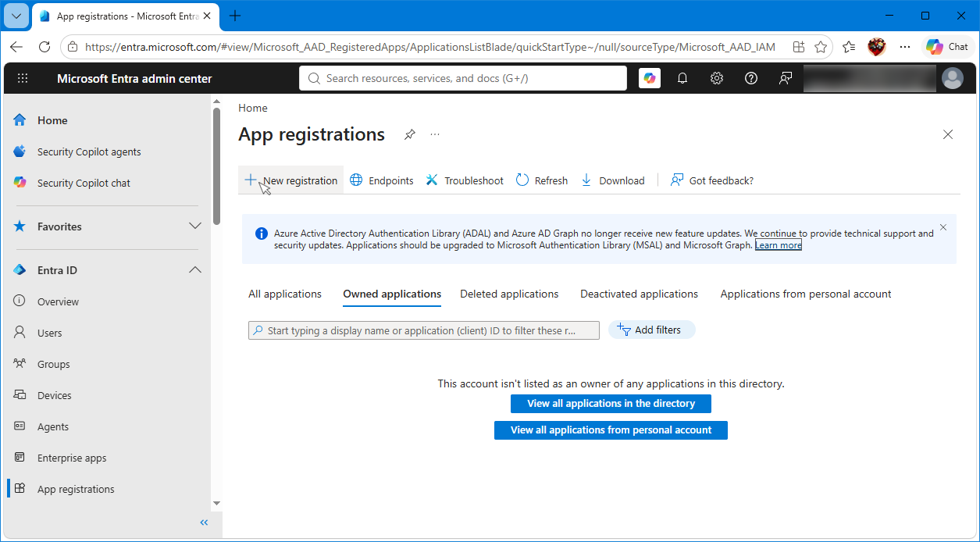The height and width of the screenshot is (542, 980).
Task: Follow the Learn more link in banner
Action: pyautogui.click(x=779, y=245)
